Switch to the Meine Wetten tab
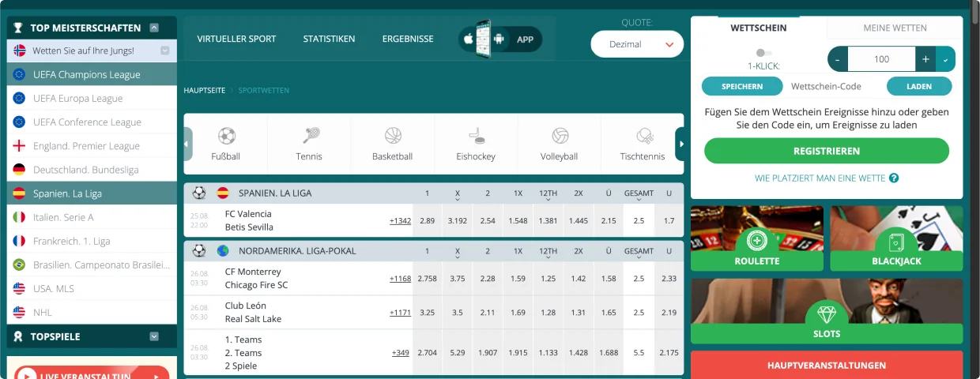The width and height of the screenshot is (980, 379). (x=895, y=28)
